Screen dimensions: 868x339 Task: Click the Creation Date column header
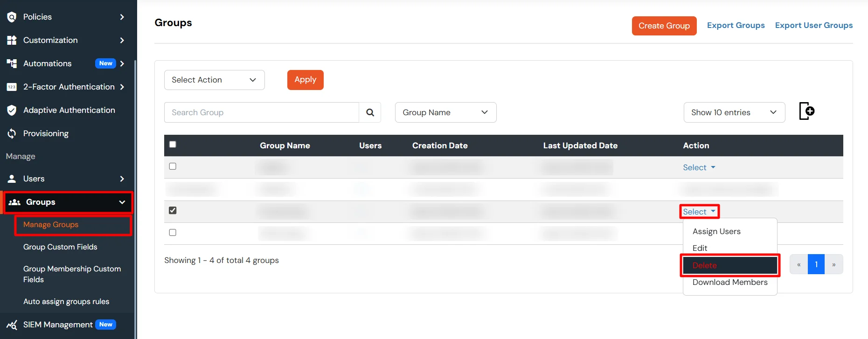tap(440, 145)
